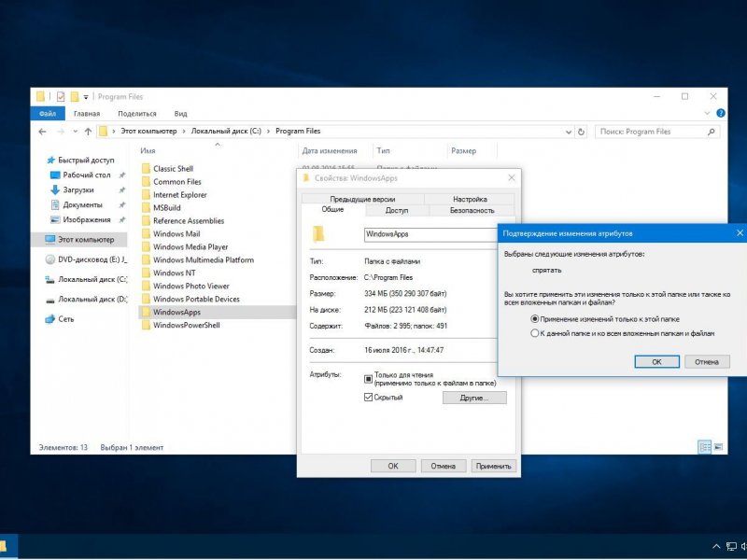Open Local Disk (D:) in sidebar
Image resolution: width=747 pixels, height=560 pixels.
click(x=86, y=300)
